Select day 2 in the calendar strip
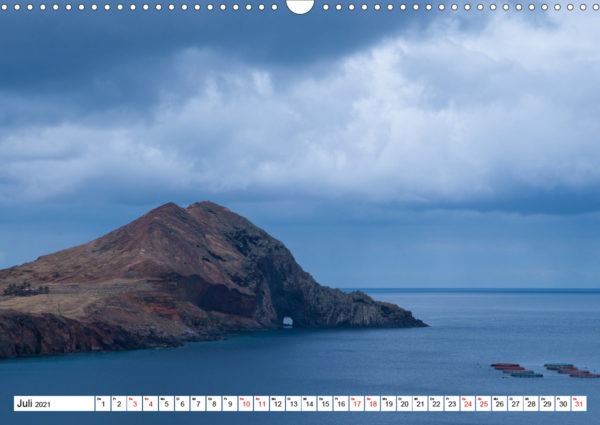600x425 pixels. click(119, 404)
